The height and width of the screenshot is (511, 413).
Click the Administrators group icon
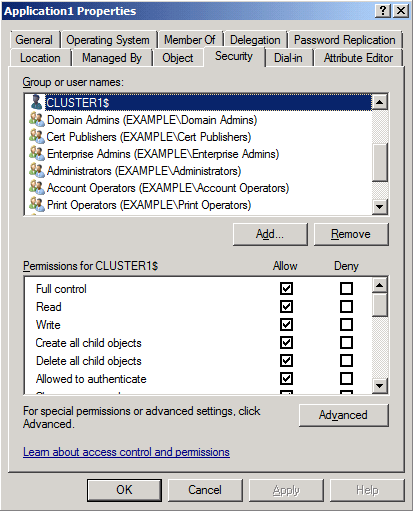click(37, 171)
